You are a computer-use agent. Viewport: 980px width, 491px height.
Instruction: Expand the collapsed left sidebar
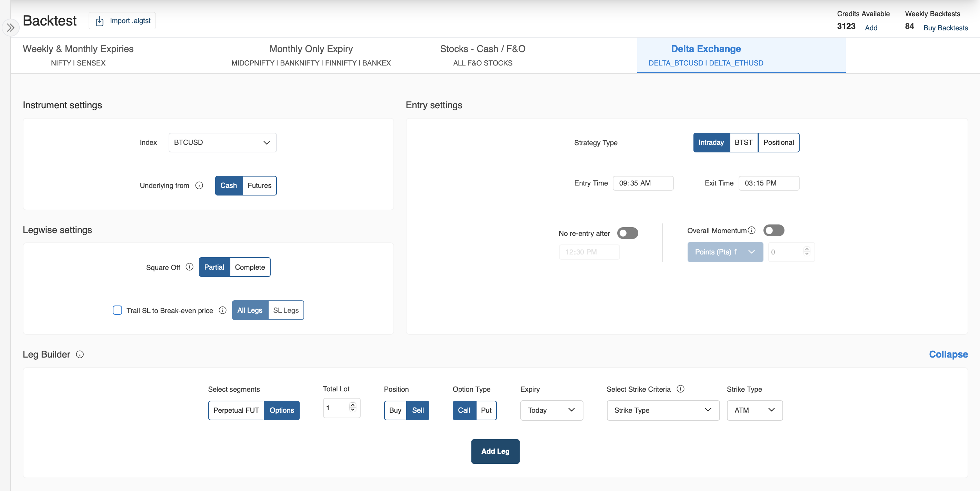click(x=10, y=27)
